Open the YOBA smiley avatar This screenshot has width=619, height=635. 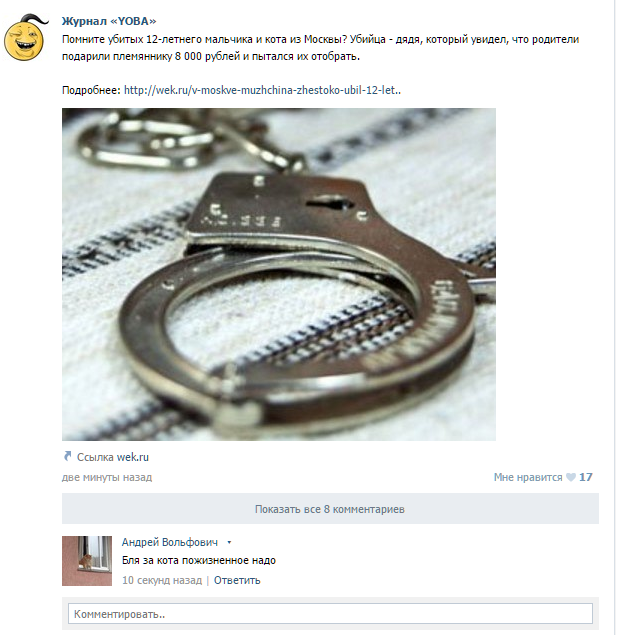26,37
